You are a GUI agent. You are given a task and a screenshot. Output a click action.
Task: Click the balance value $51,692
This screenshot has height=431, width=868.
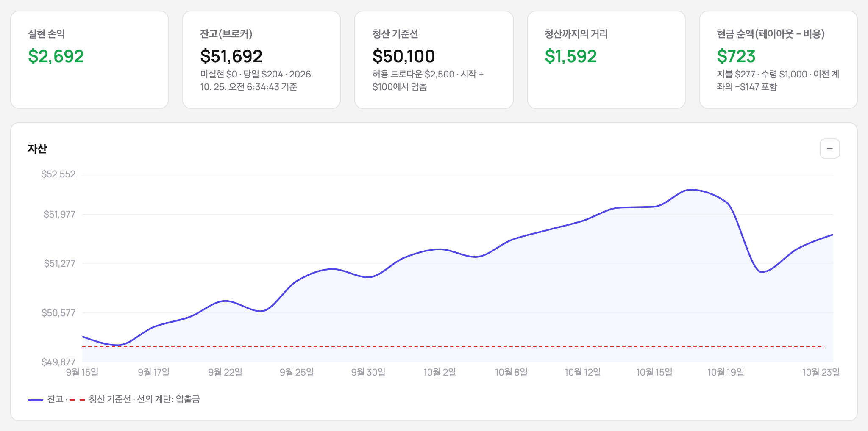[x=231, y=56]
